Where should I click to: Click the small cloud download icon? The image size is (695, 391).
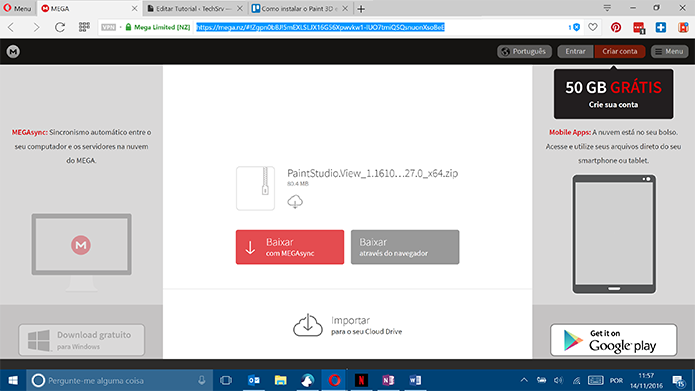coord(295,202)
